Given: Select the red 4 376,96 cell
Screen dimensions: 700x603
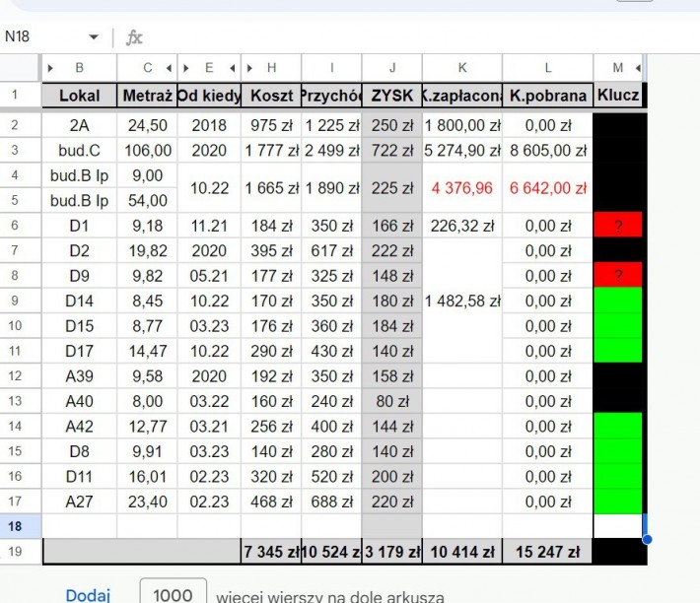Looking at the screenshot, I should [461, 188].
